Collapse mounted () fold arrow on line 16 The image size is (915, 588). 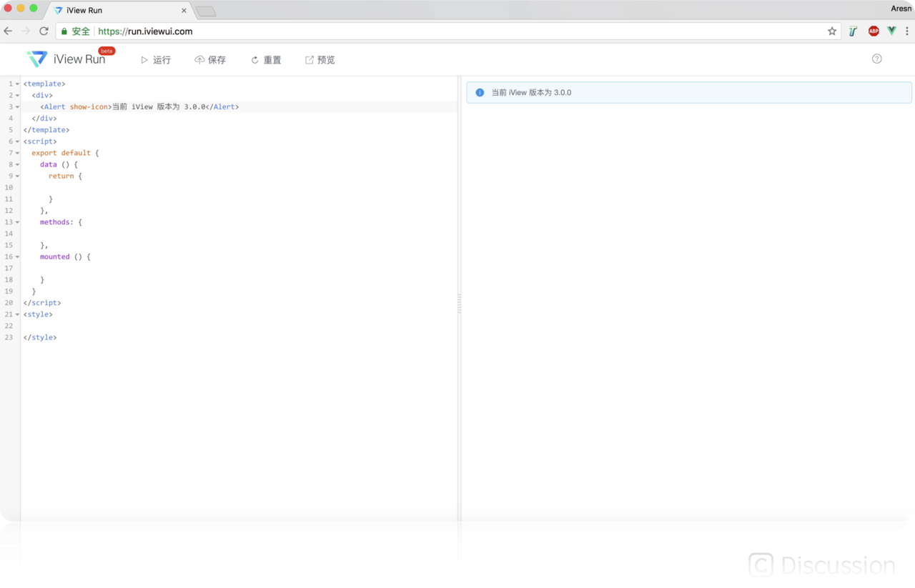point(17,256)
